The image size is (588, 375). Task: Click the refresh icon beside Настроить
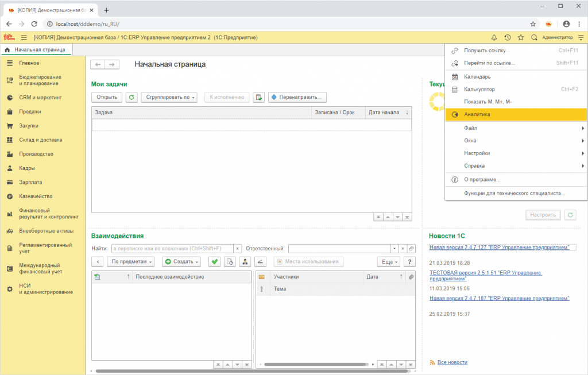click(x=570, y=215)
